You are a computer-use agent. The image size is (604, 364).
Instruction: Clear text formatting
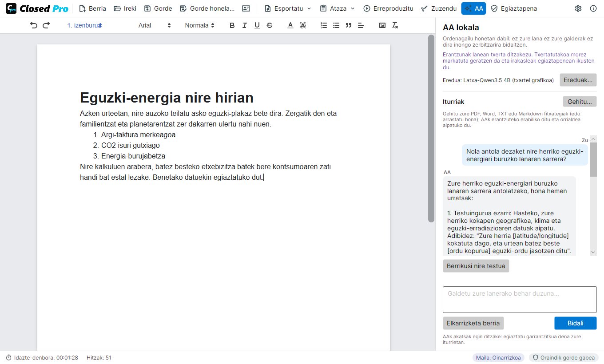(394, 25)
